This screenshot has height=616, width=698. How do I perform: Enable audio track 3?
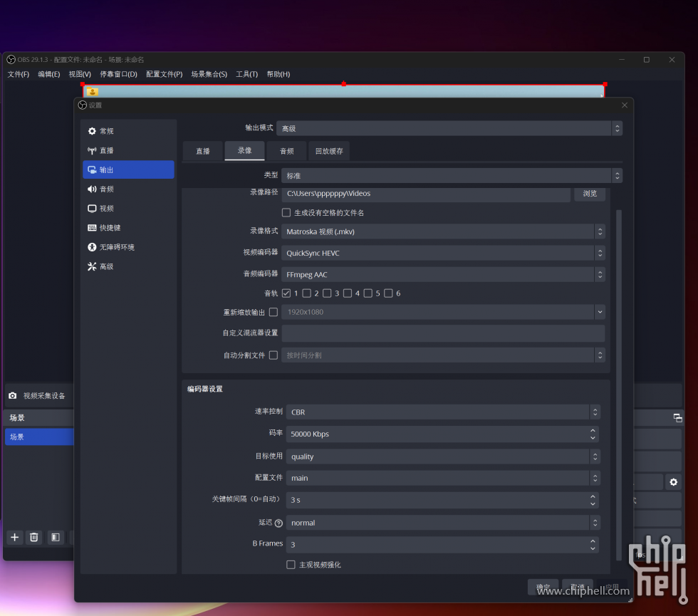[327, 293]
